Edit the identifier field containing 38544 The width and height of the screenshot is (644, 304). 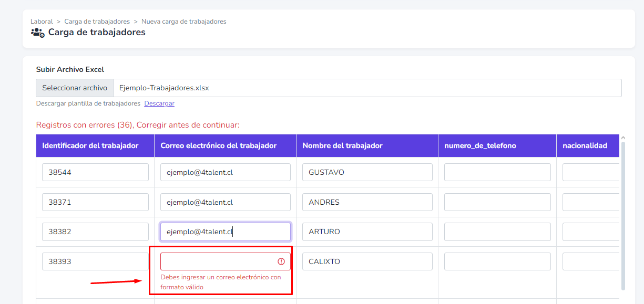coord(95,172)
